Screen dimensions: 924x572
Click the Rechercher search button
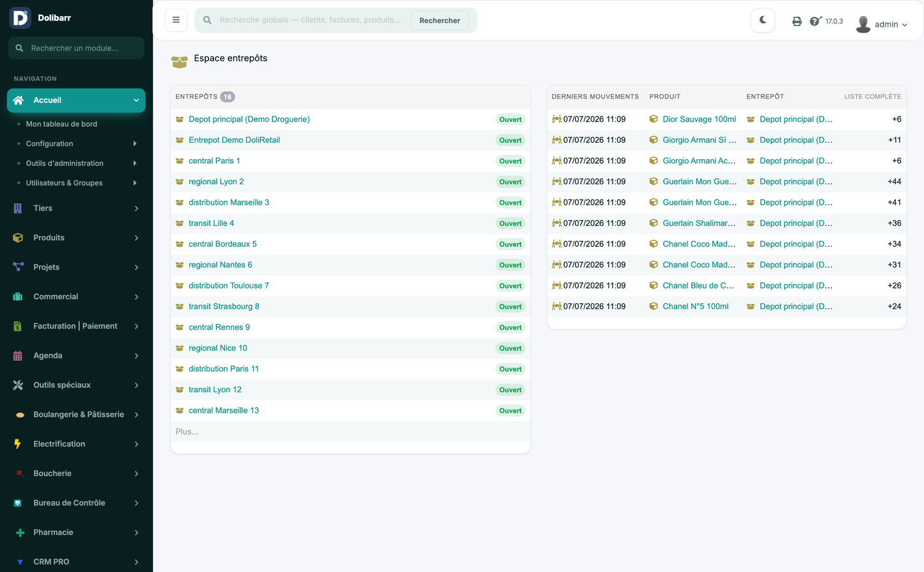point(440,20)
